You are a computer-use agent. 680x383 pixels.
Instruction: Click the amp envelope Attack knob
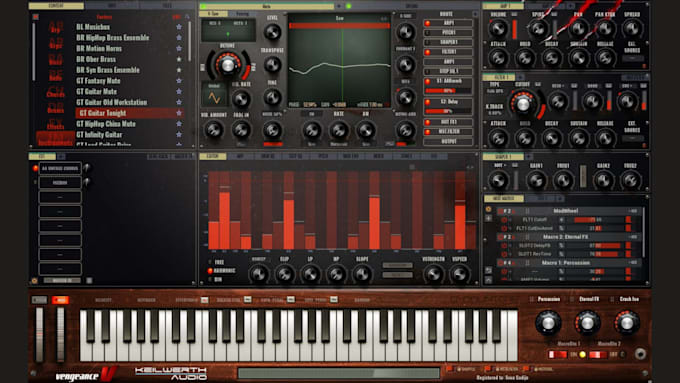pos(498,58)
